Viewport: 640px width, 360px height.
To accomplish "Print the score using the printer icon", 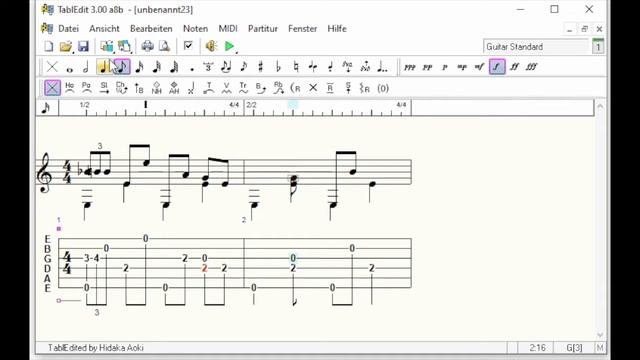I will pyautogui.click(x=147, y=46).
